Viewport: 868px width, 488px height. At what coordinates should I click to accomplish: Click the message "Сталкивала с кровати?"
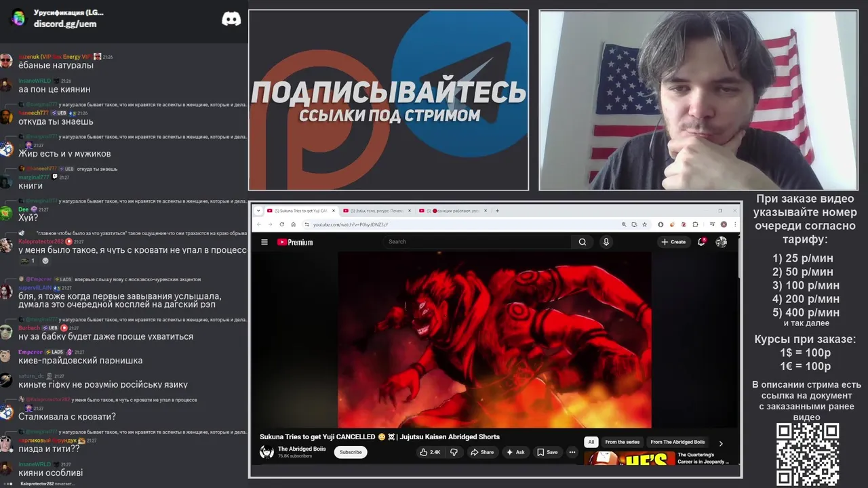coord(67,417)
